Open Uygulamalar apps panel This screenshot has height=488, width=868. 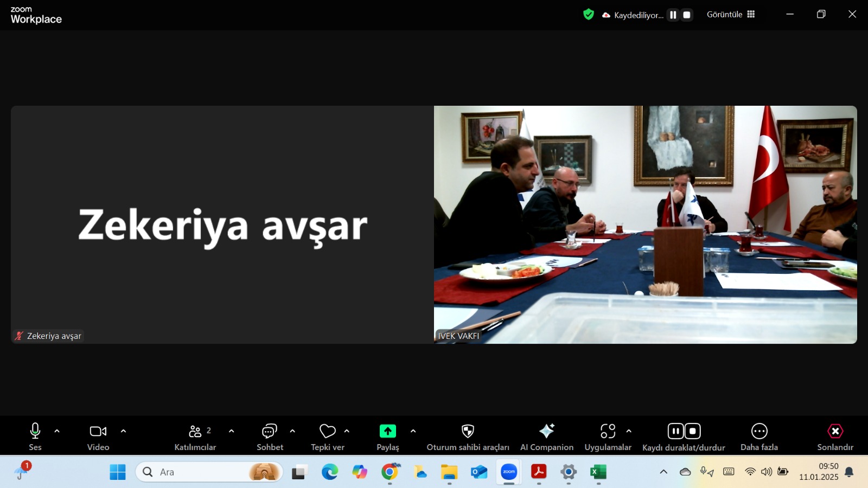tap(608, 432)
